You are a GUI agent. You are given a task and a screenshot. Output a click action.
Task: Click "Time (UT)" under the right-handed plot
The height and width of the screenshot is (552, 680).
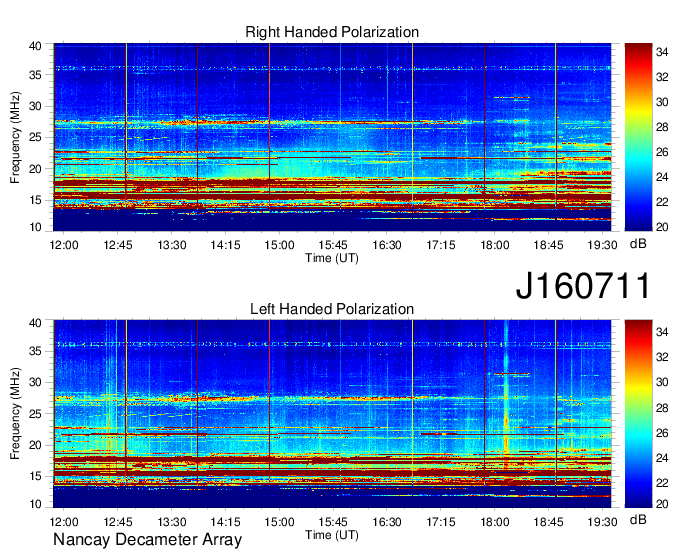(332, 258)
